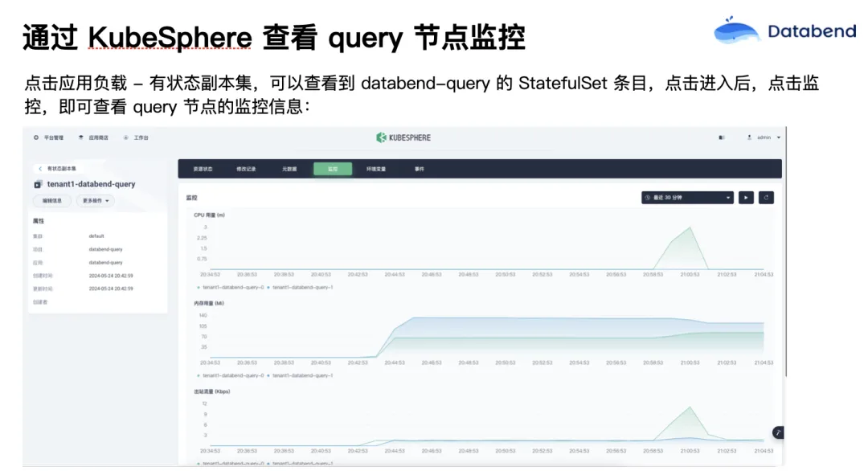Click the back chevron icon

pyautogui.click(x=40, y=168)
